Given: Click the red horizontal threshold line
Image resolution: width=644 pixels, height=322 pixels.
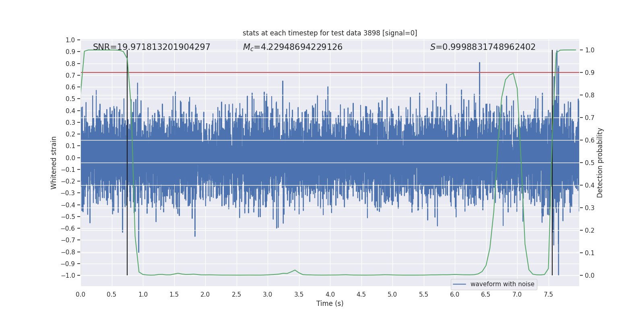Looking at the screenshot, I should pyautogui.click(x=330, y=72).
